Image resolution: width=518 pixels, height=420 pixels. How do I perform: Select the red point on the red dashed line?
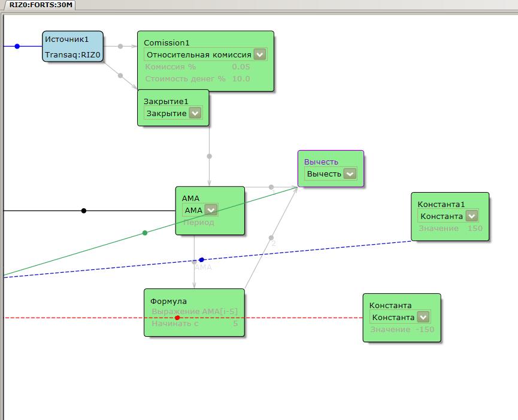click(x=177, y=318)
